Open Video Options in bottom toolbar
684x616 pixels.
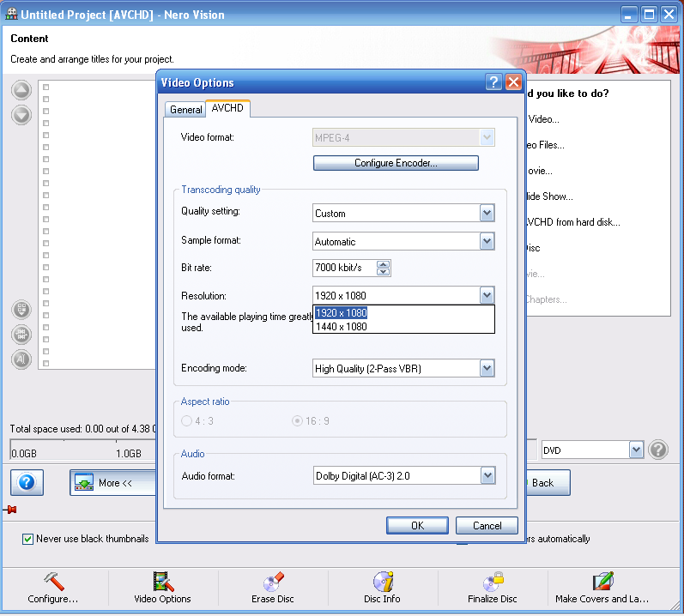(x=163, y=588)
